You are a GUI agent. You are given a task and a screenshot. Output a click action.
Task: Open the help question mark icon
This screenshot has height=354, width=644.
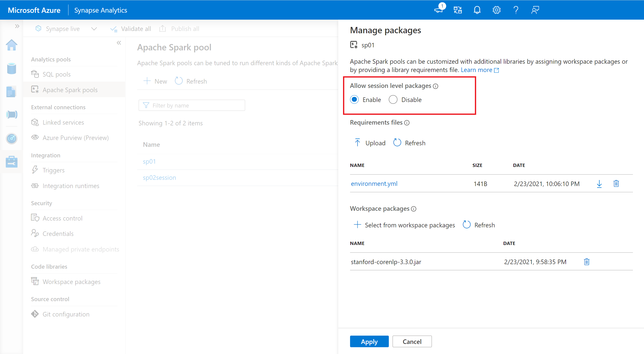point(516,10)
